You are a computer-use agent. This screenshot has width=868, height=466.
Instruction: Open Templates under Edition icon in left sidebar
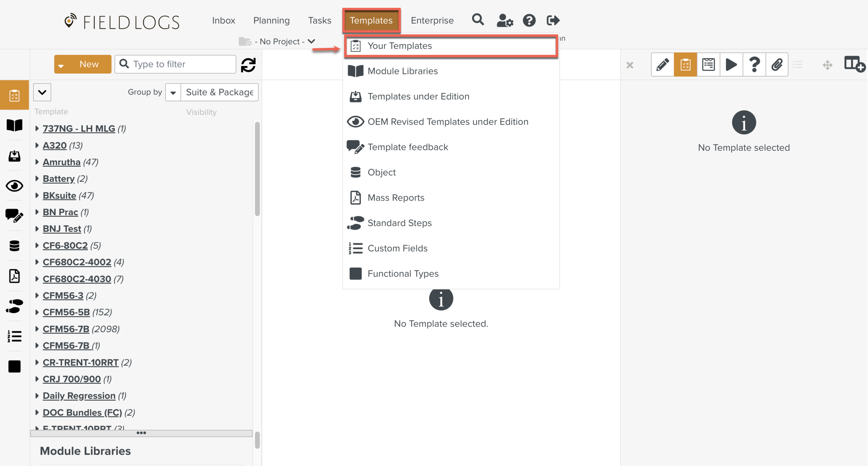coord(14,156)
